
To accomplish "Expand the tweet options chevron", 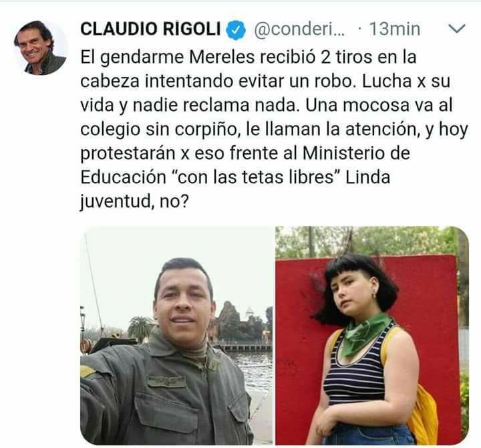I will 457,28.
